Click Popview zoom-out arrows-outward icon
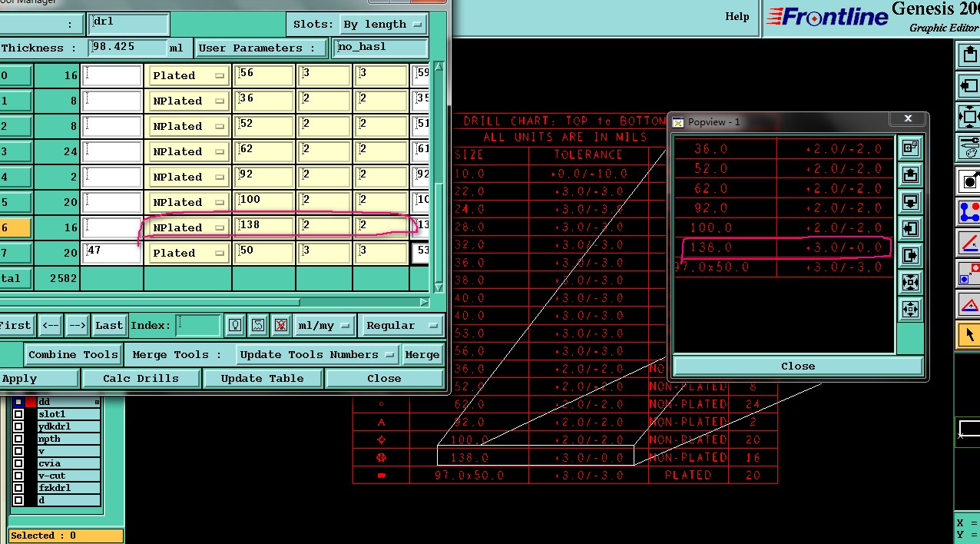Viewport: 980px width, 544px height. (911, 309)
